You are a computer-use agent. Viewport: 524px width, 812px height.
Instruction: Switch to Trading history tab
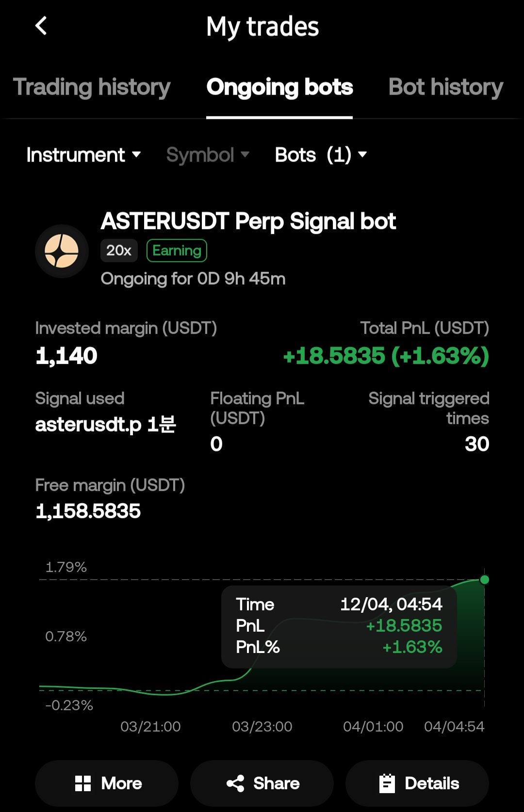(92, 87)
